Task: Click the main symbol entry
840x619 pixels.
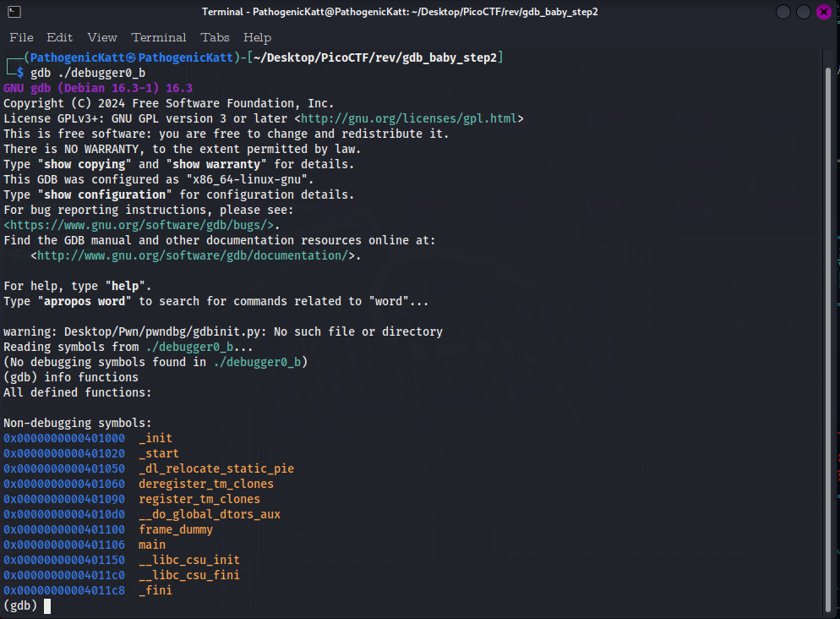Action: 150,545
